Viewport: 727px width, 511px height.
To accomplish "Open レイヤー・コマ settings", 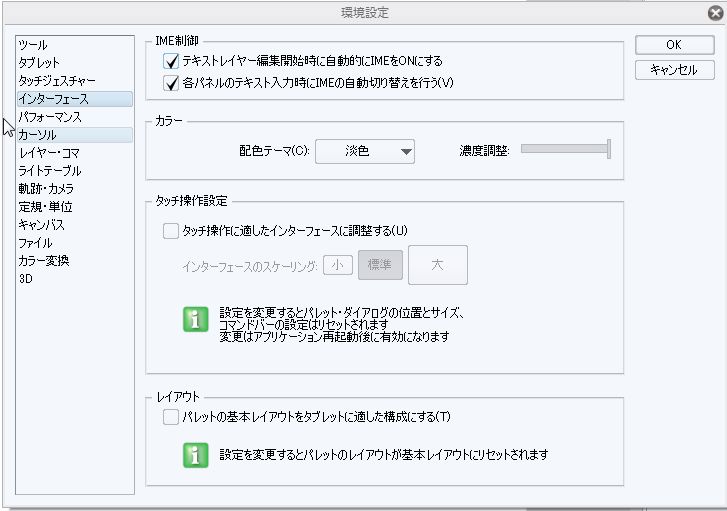I will (49, 153).
